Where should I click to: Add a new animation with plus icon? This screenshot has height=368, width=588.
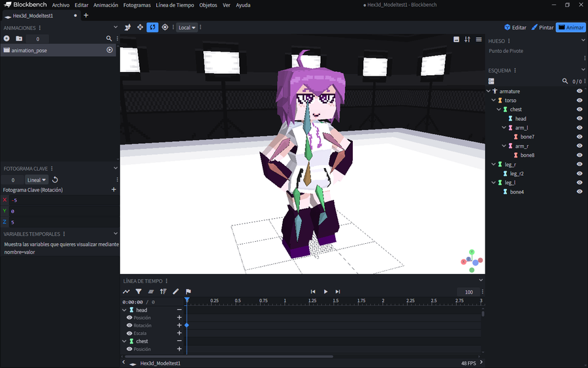point(7,39)
